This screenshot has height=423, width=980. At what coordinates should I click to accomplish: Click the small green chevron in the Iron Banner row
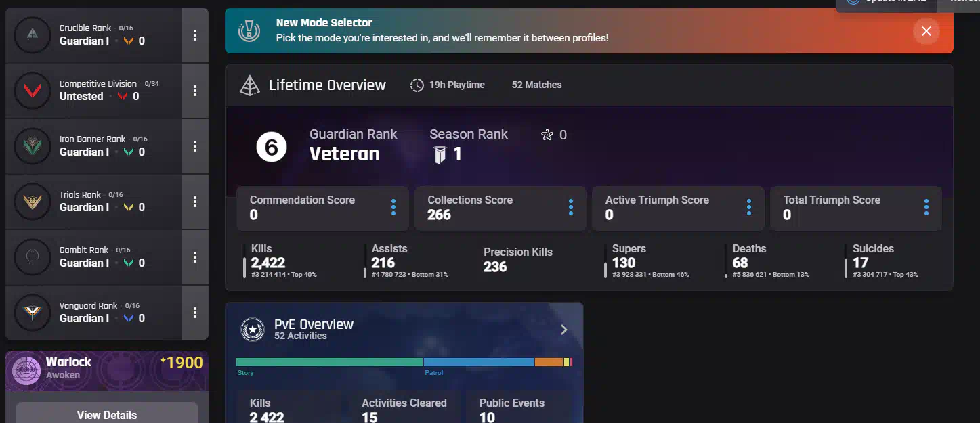click(x=129, y=152)
